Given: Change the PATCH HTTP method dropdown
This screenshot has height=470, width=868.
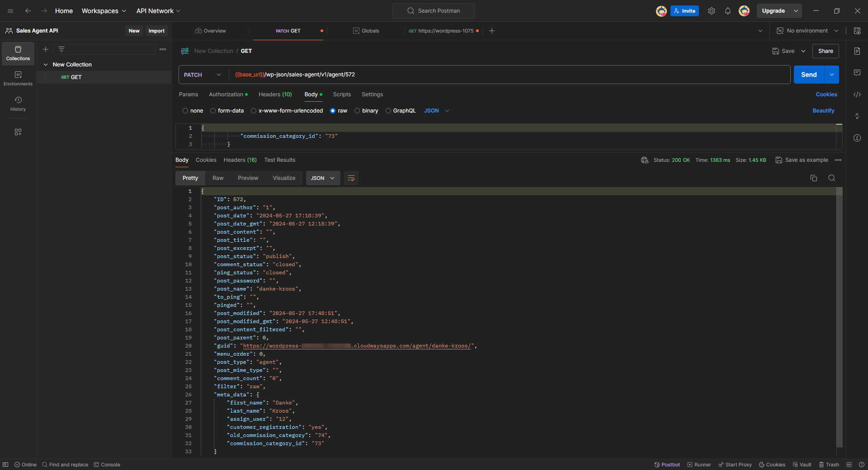Looking at the screenshot, I should 203,75.
